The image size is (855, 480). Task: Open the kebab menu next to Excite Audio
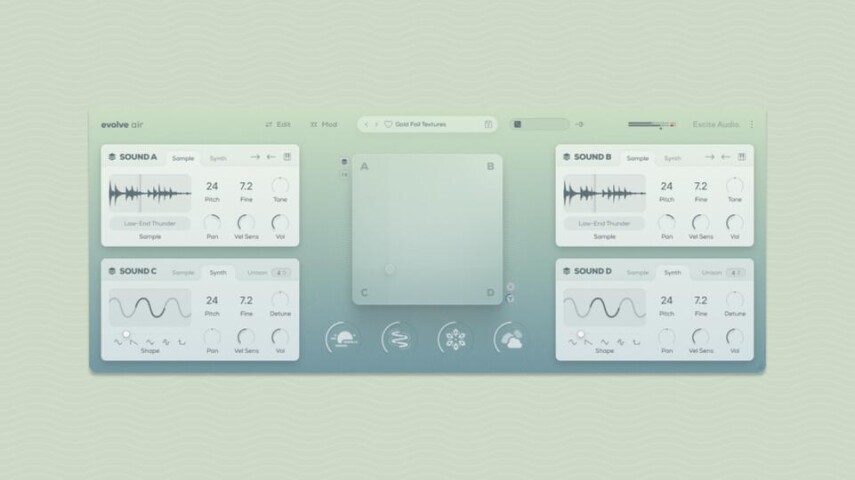[752, 125]
